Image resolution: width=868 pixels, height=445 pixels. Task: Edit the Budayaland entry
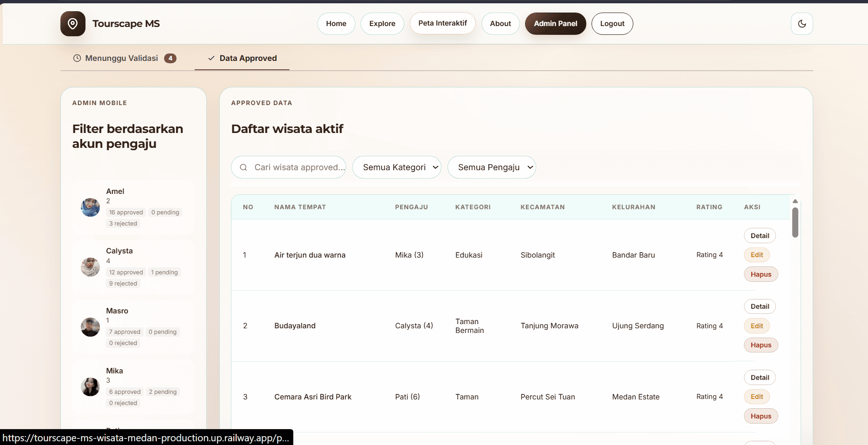pyautogui.click(x=757, y=326)
